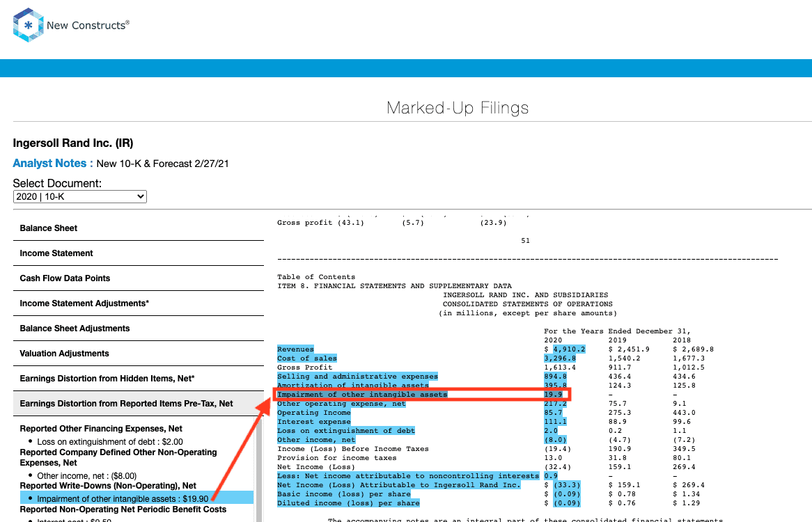Viewport: 812px width, 522px height.
Task: Click the page number 51 in the filing
Action: click(x=525, y=241)
